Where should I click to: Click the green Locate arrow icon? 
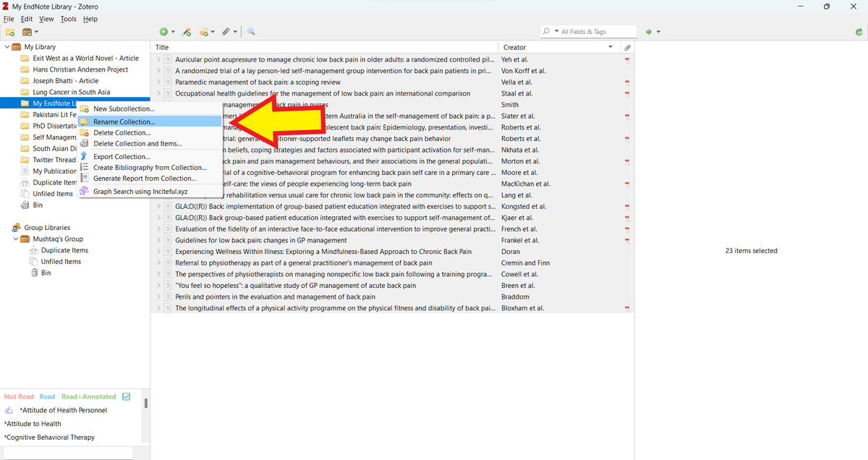pyautogui.click(x=649, y=32)
